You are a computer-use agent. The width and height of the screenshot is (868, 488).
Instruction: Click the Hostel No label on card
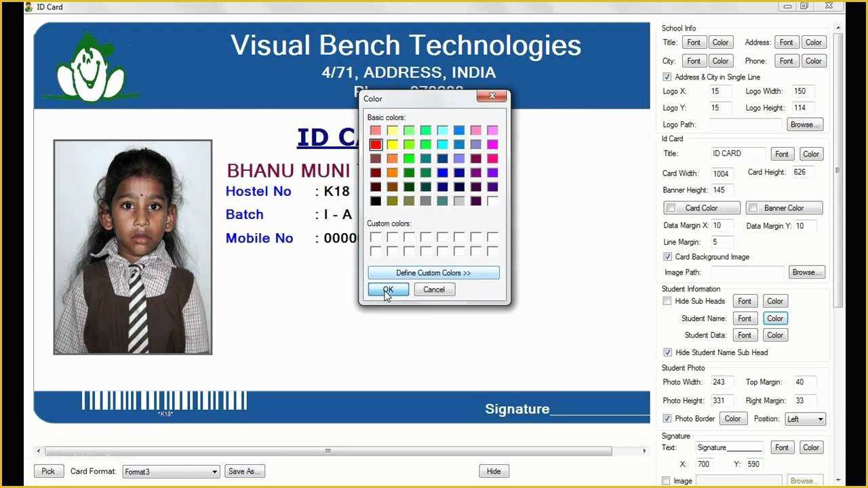pyautogui.click(x=258, y=192)
